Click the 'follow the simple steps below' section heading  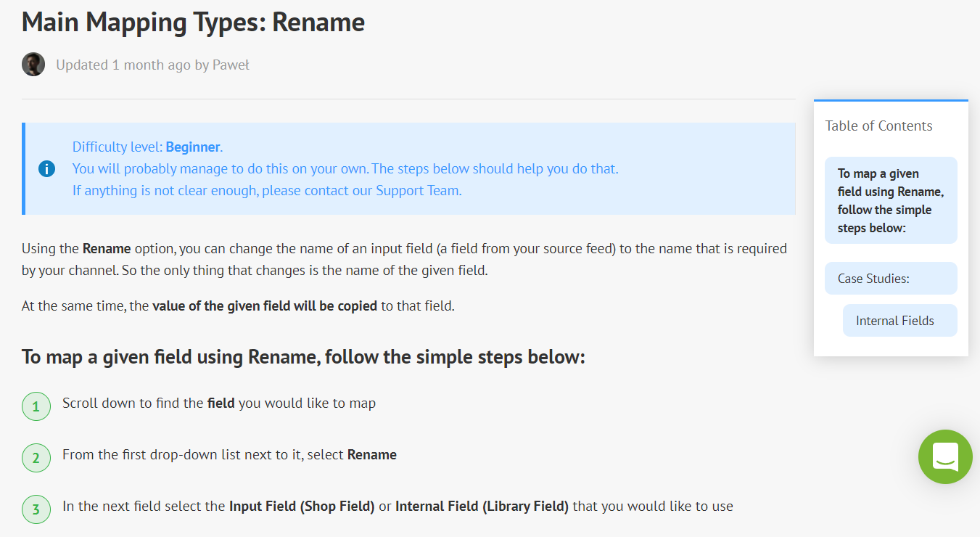(x=303, y=357)
